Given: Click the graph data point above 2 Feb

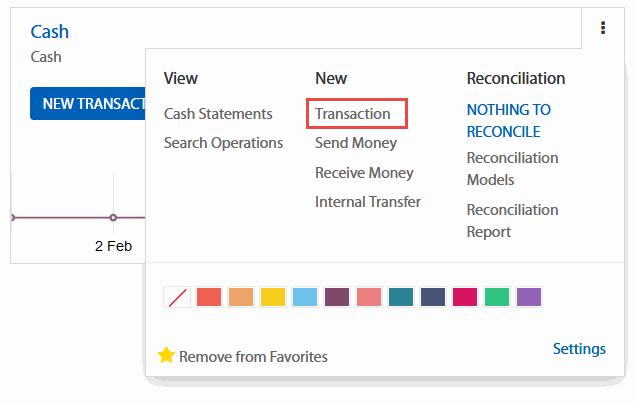Looking at the screenshot, I should pyautogui.click(x=113, y=217).
